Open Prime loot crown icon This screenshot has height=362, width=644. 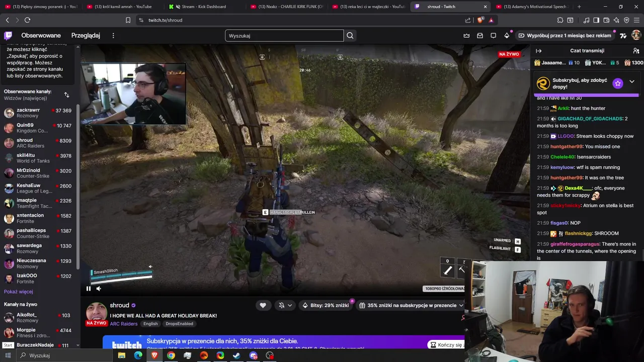466,36
